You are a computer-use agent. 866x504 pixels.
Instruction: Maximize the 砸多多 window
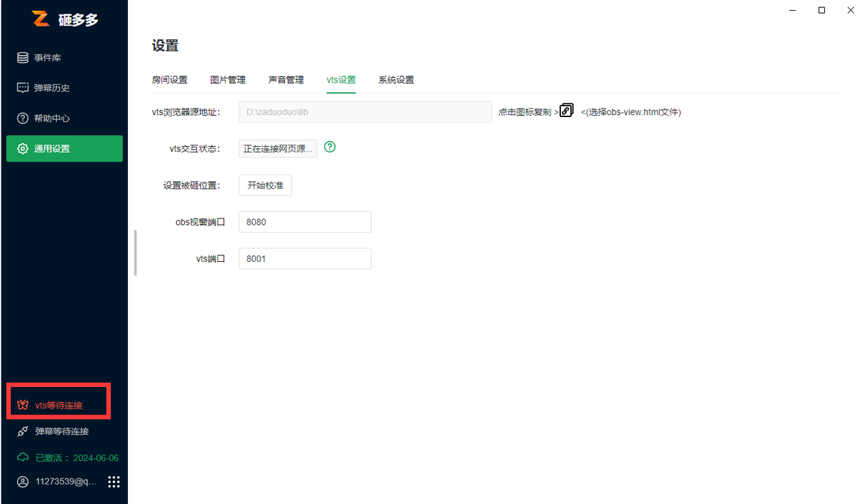pos(821,10)
